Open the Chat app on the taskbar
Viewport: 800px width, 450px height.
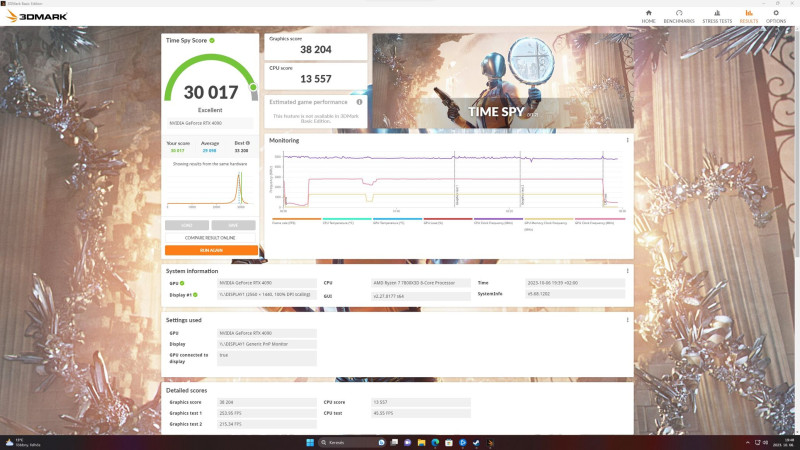click(408, 442)
